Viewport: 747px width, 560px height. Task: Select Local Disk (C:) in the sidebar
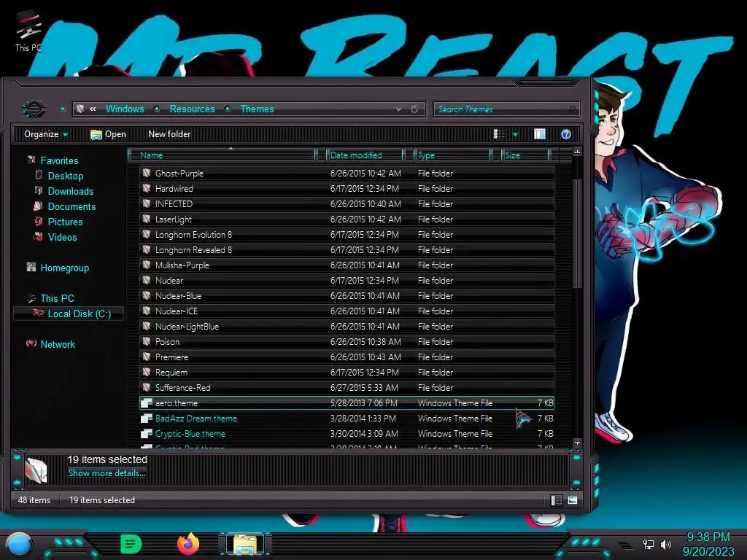click(x=69, y=314)
